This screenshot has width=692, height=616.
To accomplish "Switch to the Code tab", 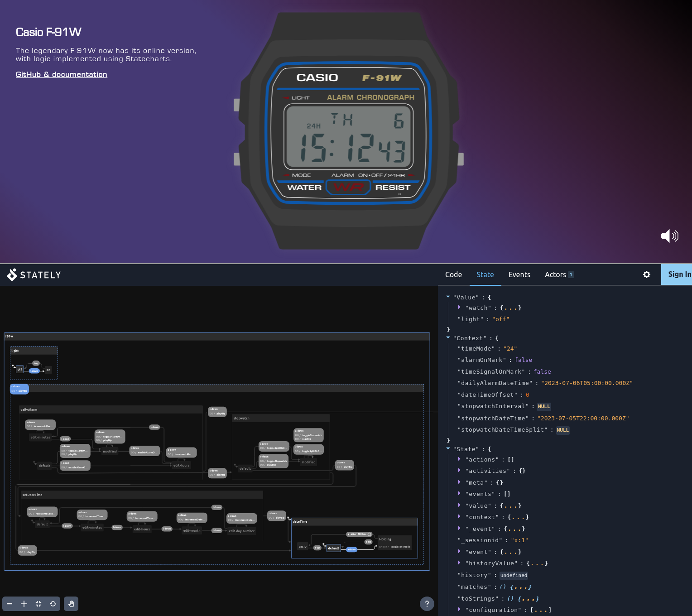I will [453, 274].
